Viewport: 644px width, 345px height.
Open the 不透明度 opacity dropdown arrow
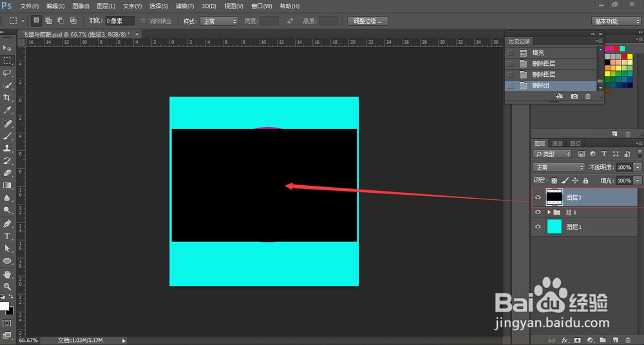pos(638,168)
